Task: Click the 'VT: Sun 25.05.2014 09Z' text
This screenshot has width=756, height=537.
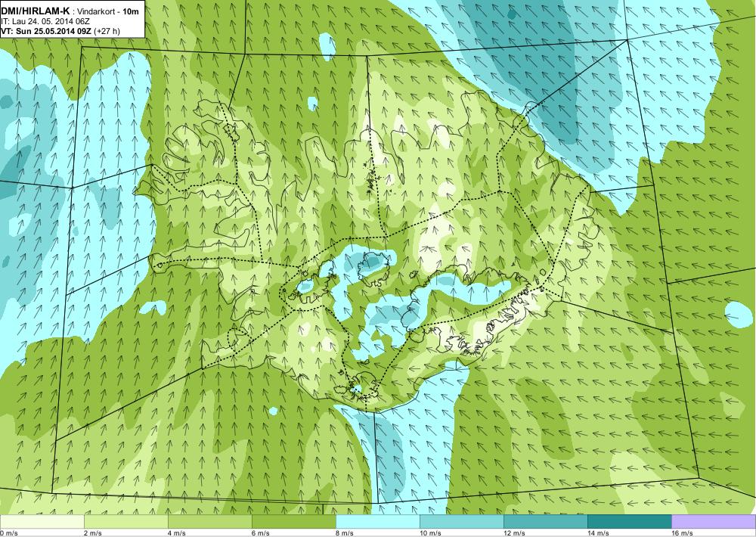Action: coord(46,31)
